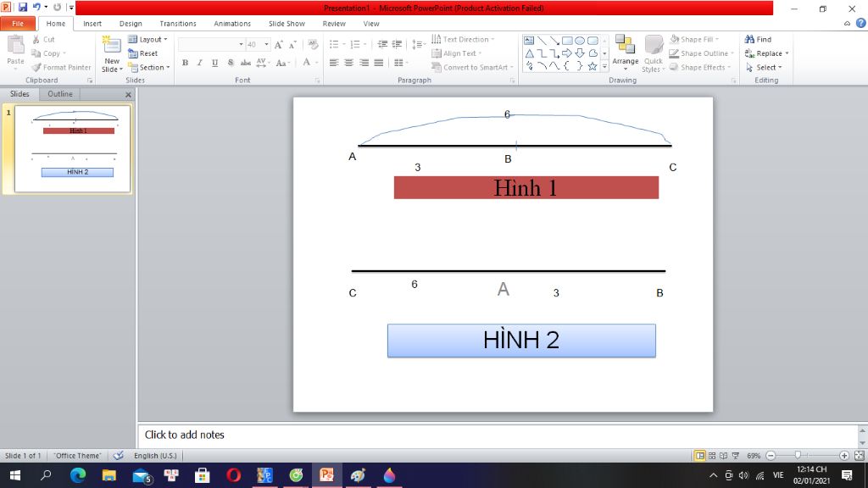Click Clear All Formatting icon
This screenshot has width=868, height=488.
[313, 44]
